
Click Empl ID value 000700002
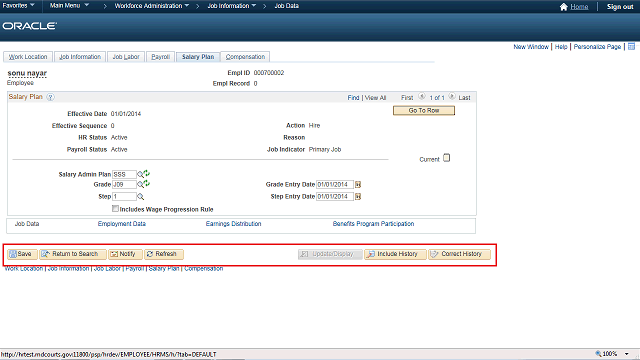269,73
